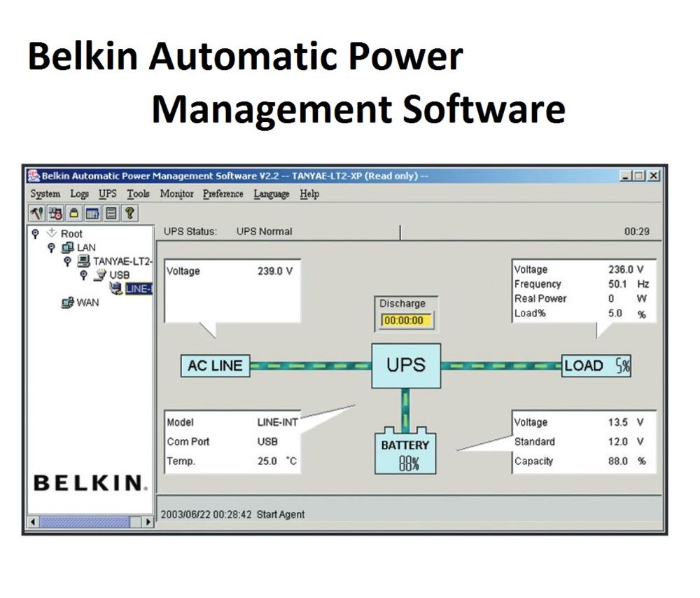The width and height of the screenshot is (700, 598).
Task: Collapse the TANYAE-LT2 tree node handle
Action: pos(67,261)
